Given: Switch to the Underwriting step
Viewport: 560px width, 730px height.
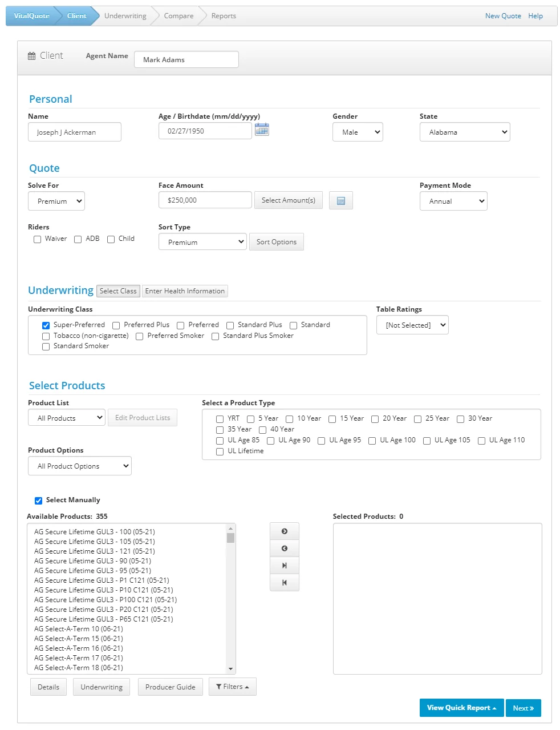Looking at the screenshot, I should point(124,15).
